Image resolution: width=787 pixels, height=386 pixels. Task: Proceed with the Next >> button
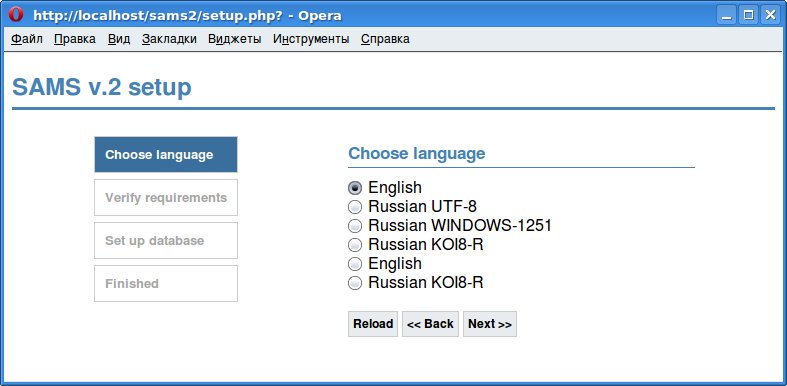click(490, 324)
